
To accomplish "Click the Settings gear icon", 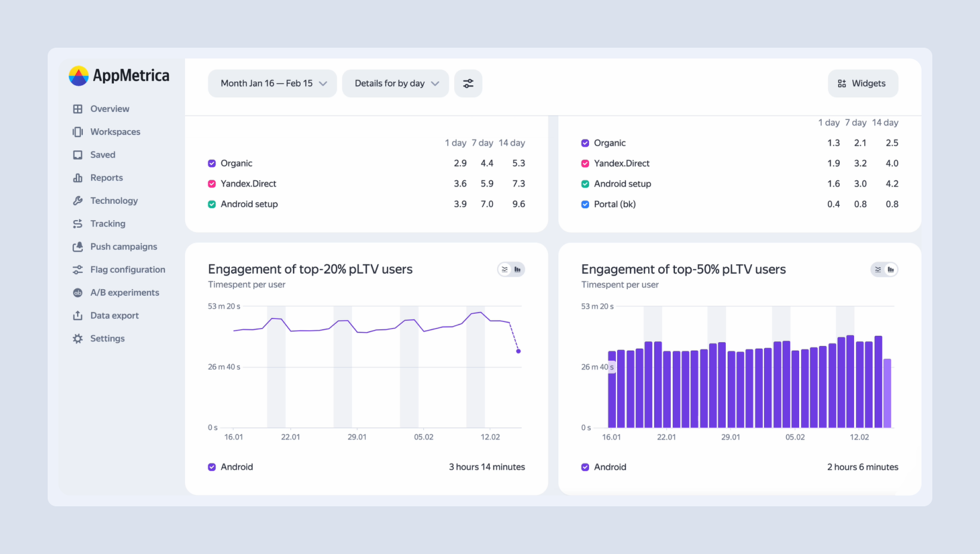I will coord(78,339).
